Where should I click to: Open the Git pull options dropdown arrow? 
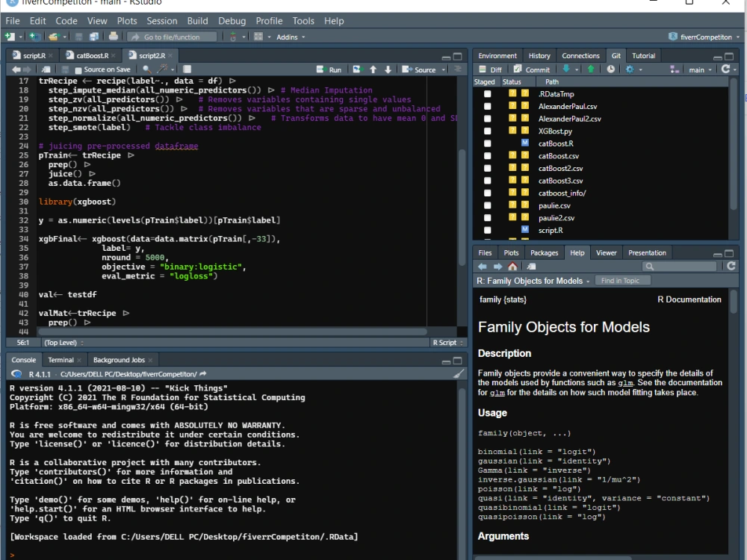point(577,70)
